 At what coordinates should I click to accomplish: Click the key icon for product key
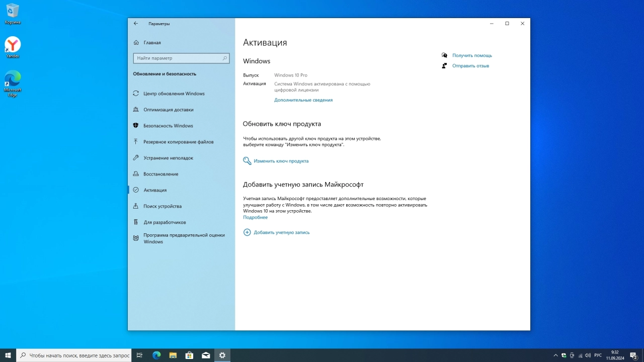247,161
